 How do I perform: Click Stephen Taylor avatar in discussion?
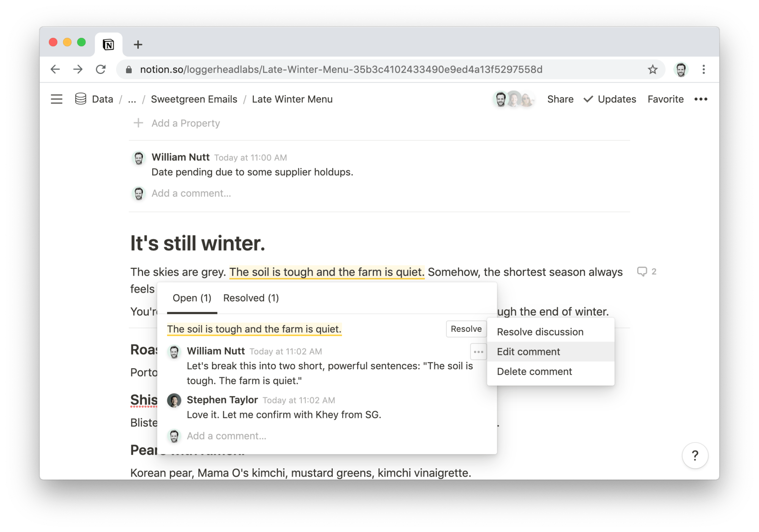click(x=174, y=400)
